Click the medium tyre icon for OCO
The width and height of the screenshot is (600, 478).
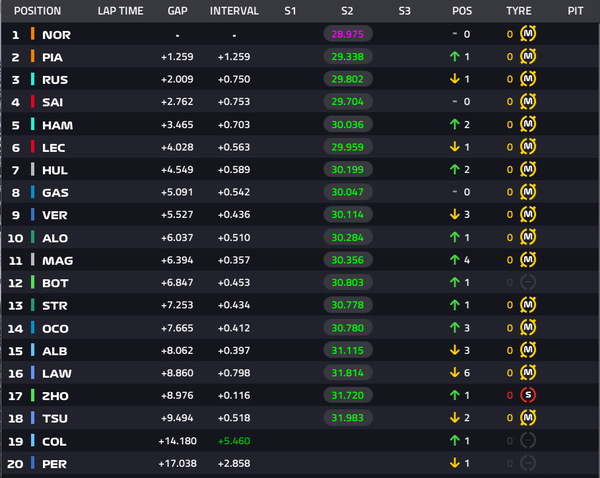pyautogui.click(x=528, y=327)
